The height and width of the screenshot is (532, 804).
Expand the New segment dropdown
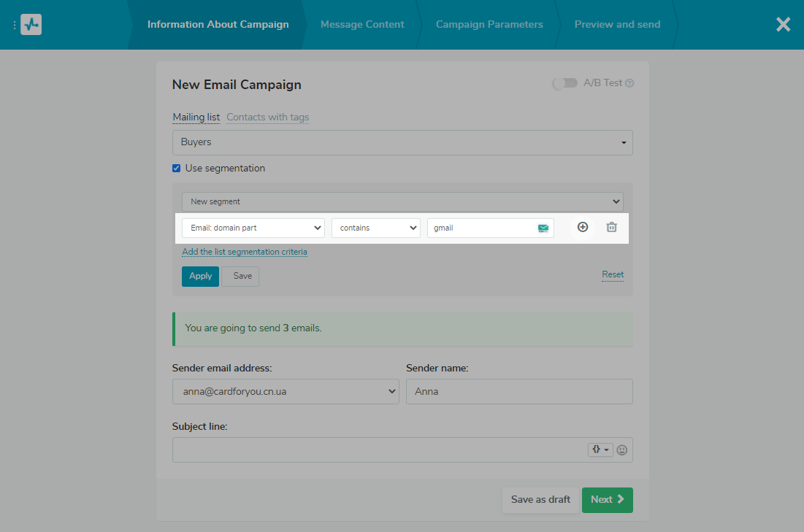point(402,201)
